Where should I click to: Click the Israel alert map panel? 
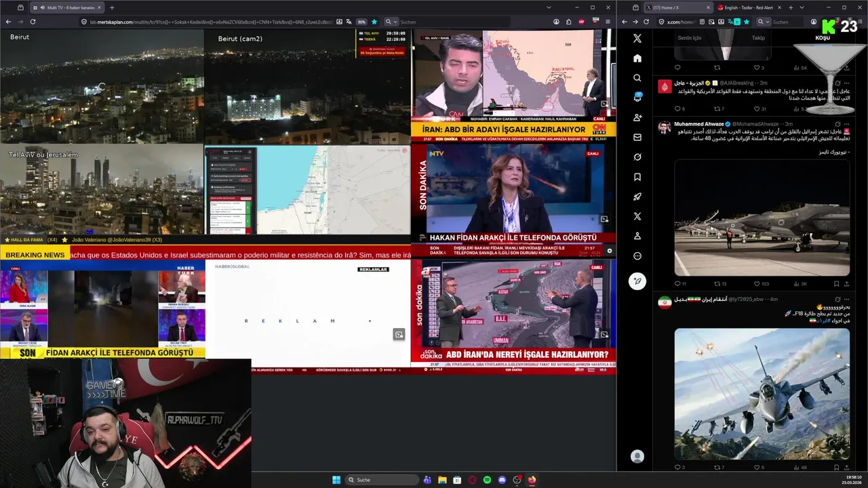[x=307, y=190]
